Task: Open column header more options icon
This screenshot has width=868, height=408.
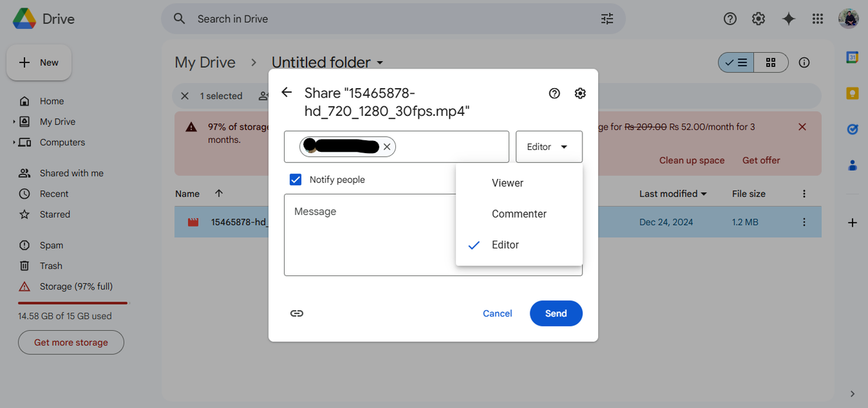Action: (804, 194)
